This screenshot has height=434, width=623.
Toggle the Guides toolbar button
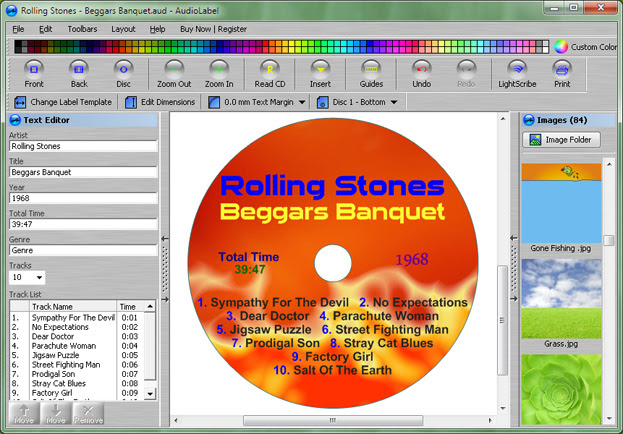pos(371,74)
